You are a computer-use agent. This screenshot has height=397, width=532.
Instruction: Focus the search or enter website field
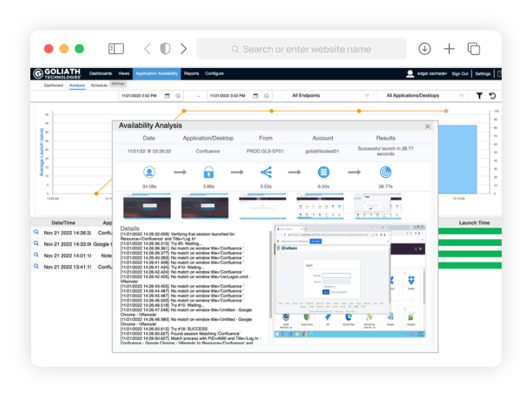(301, 49)
